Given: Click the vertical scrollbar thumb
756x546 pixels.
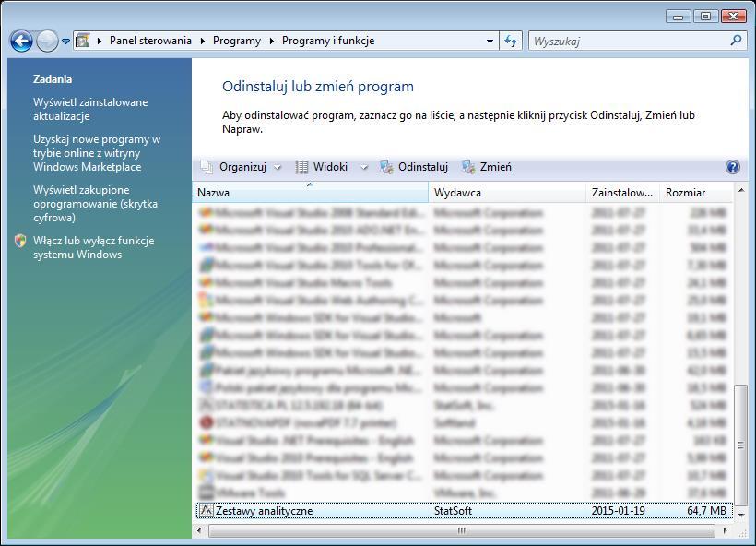Looking at the screenshot, I should pos(741,445).
